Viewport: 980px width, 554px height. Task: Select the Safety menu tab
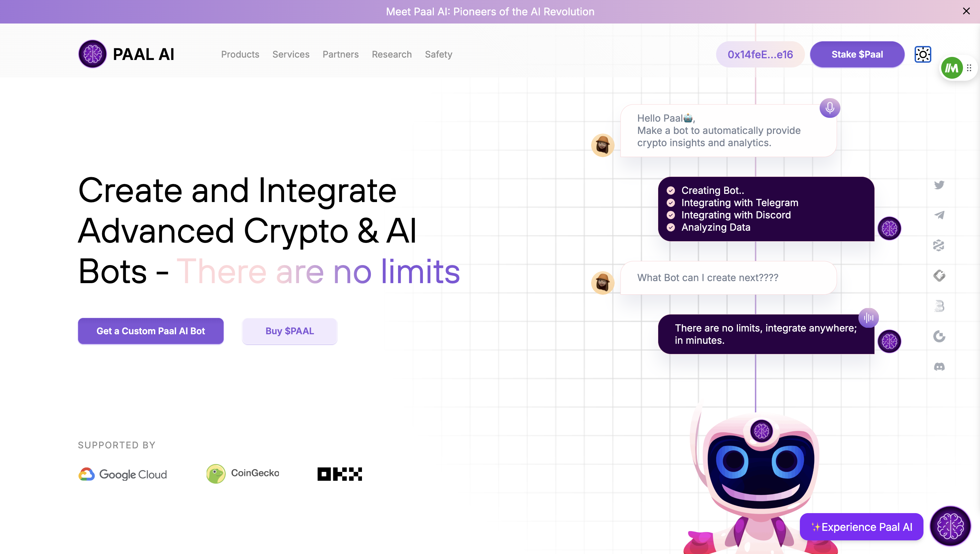[x=438, y=54]
